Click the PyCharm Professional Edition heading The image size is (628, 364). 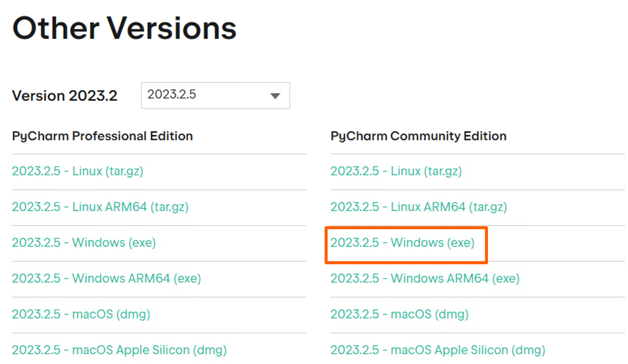click(x=102, y=136)
